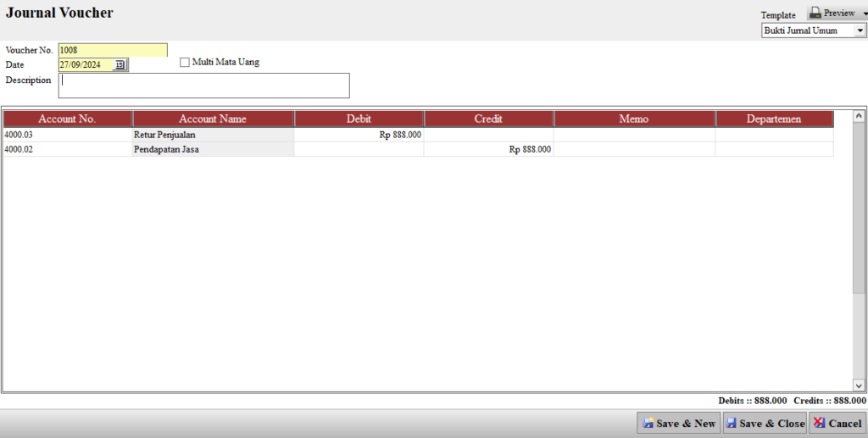The width and height of the screenshot is (868, 438).
Task: Click the debit cell in Pendapatan Jasa row
Action: coord(359,149)
